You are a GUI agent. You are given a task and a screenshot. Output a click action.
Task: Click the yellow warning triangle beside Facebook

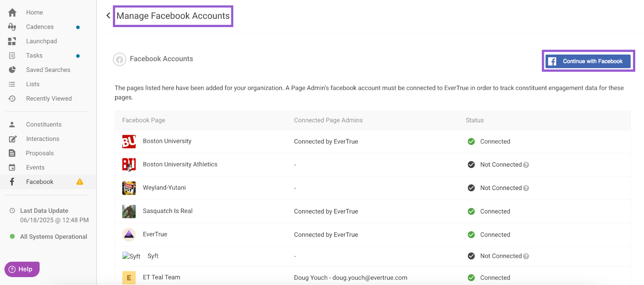pyautogui.click(x=80, y=182)
